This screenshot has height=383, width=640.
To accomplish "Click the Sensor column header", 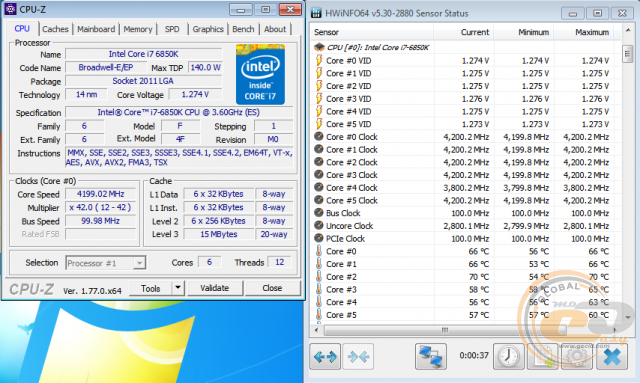I will pos(371,32).
